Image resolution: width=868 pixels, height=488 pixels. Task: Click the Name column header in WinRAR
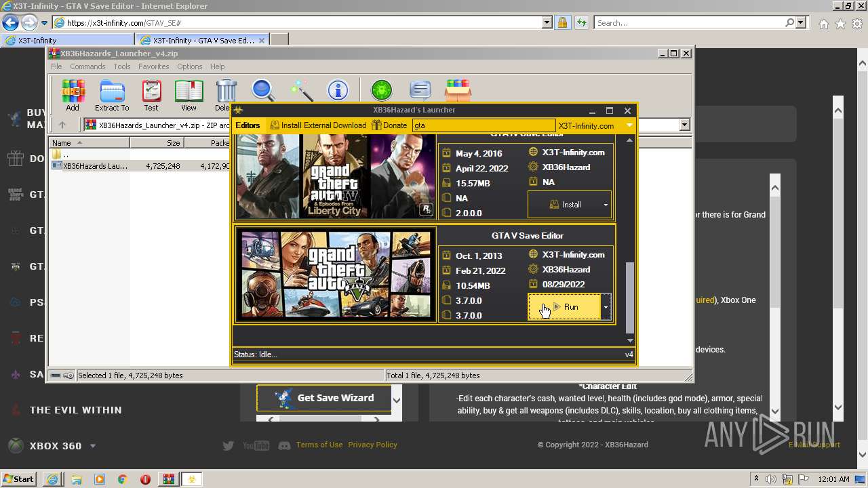click(89, 143)
